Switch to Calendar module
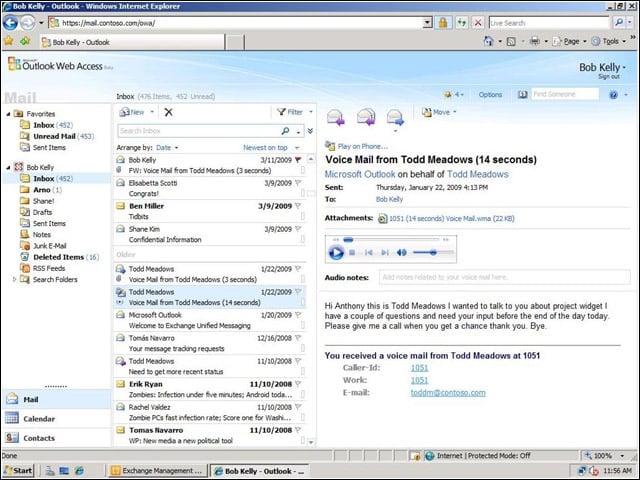 point(56,419)
